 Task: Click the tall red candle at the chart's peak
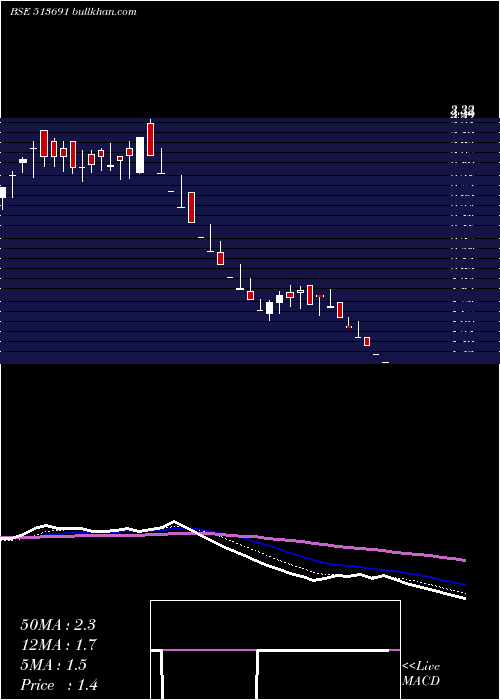tap(150, 139)
